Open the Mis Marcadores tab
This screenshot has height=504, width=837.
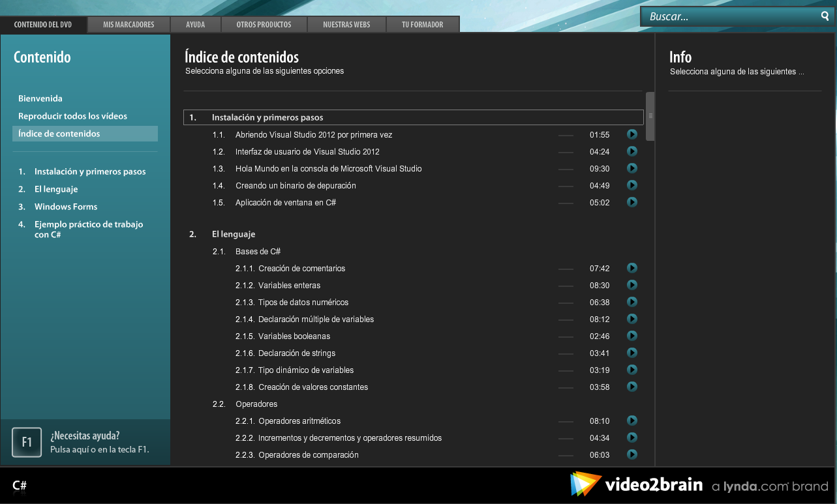129,24
